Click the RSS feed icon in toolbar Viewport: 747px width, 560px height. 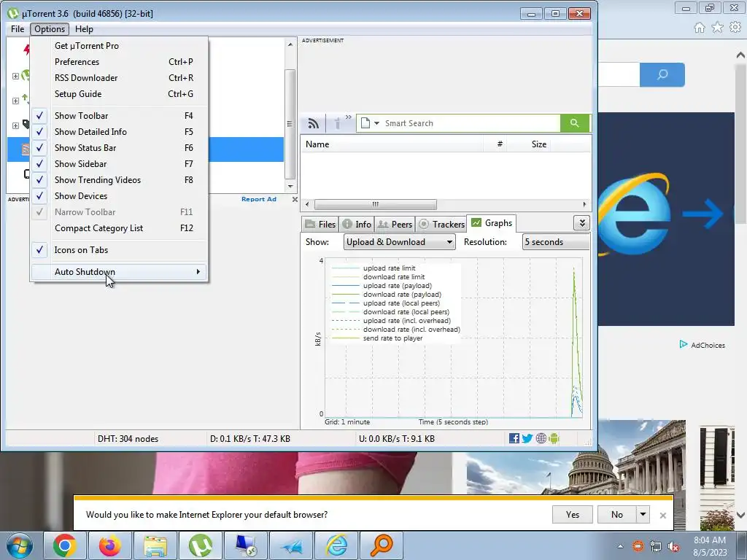pyautogui.click(x=313, y=123)
